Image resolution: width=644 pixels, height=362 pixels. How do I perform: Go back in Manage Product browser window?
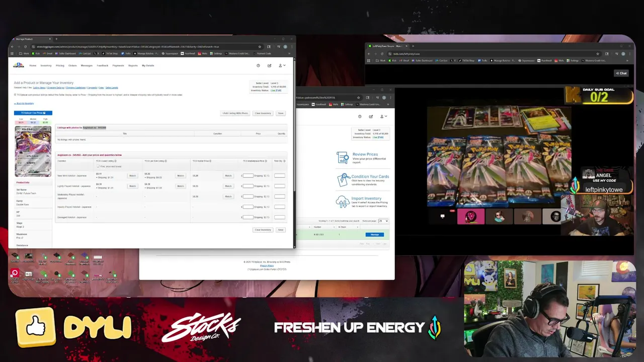click(x=13, y=47)
